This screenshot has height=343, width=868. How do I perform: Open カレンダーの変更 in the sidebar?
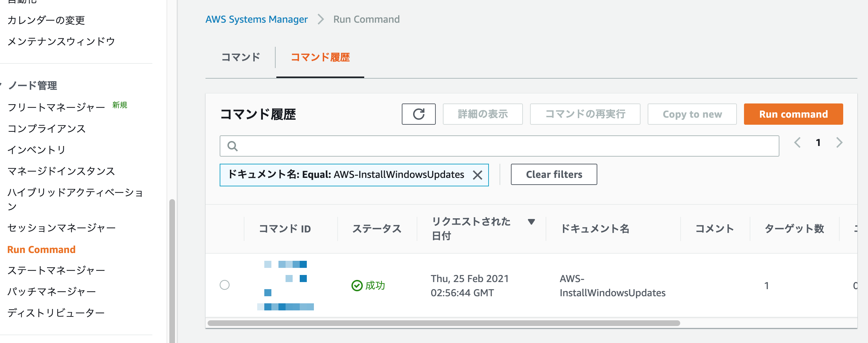tap(46, 20)
